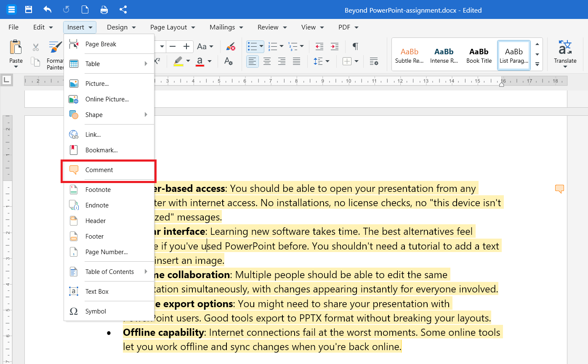
Task: Apply the yellow text highlight color
Action: click(178, 61)
